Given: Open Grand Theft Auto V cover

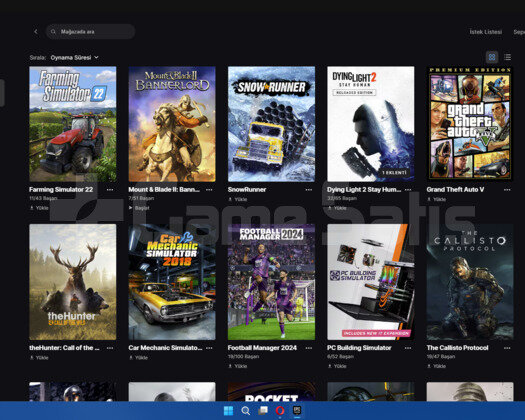Looking at the screenshot, I should point(470,124).
